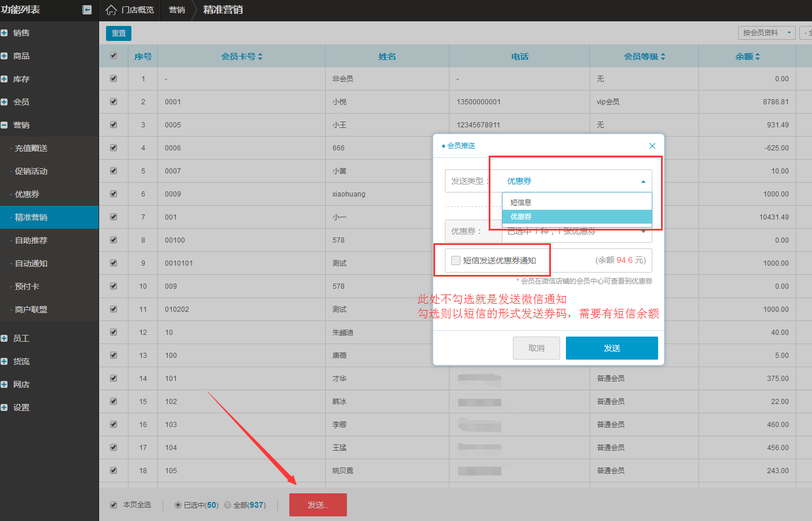The image size is (812, 521).
Task: Click phone number 12345678911
Action: coord(478,125)
